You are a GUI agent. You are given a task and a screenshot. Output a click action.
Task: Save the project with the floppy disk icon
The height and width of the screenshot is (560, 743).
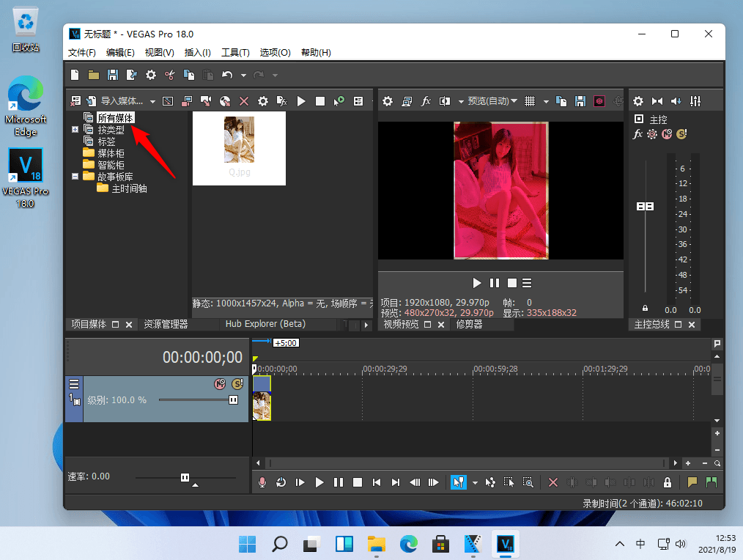pyautogui.click(x=113, y=75)
